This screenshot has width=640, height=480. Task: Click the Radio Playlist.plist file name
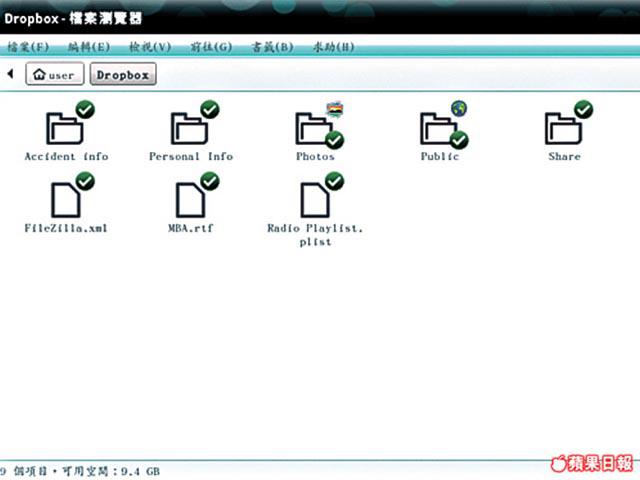point(315,235)
